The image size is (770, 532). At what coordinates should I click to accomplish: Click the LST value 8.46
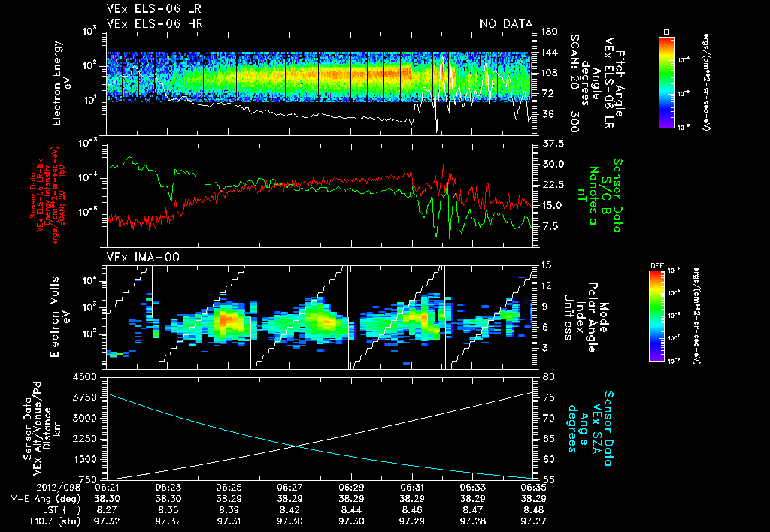coord(411,510)
